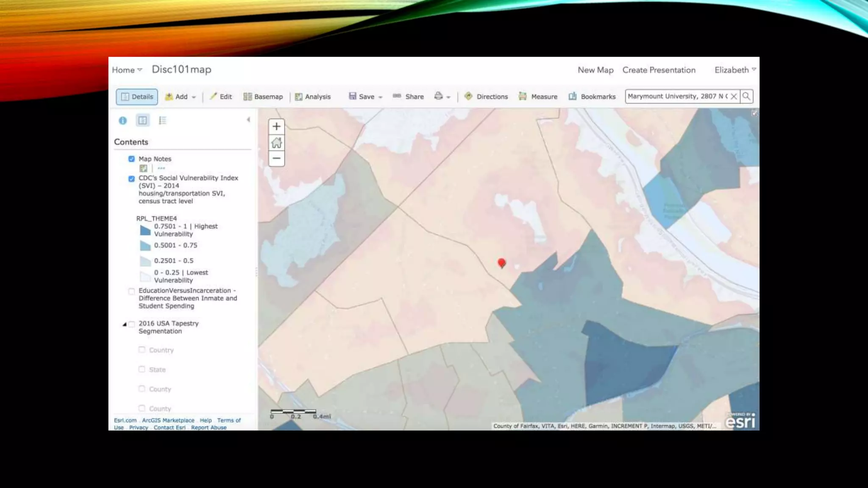Click Create Presentation link
868x488 pixels.
coord(658,70)
